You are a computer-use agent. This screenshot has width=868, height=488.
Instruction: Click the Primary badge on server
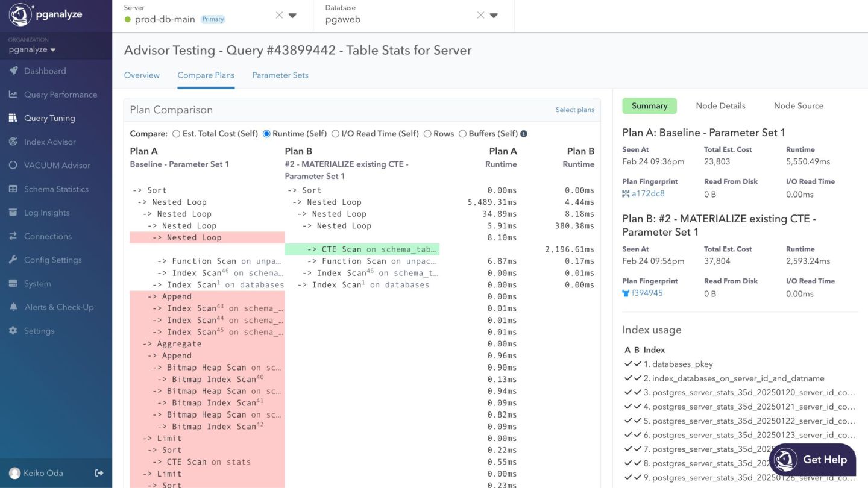pos(213,19)
